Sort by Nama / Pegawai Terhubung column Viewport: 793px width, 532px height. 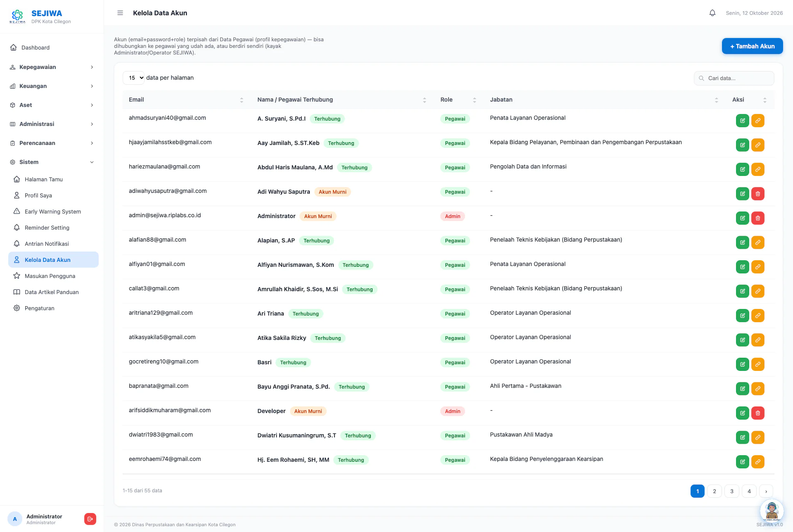[342, 100]
